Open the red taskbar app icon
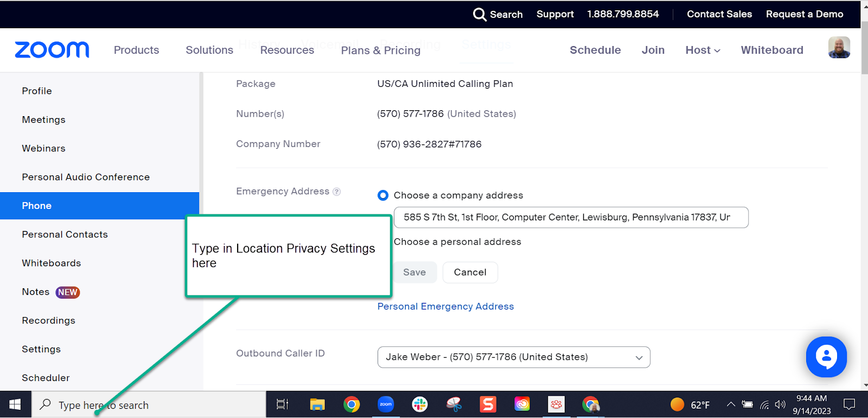Viewport: 868px width, 418px height. (x=557, y=404)
